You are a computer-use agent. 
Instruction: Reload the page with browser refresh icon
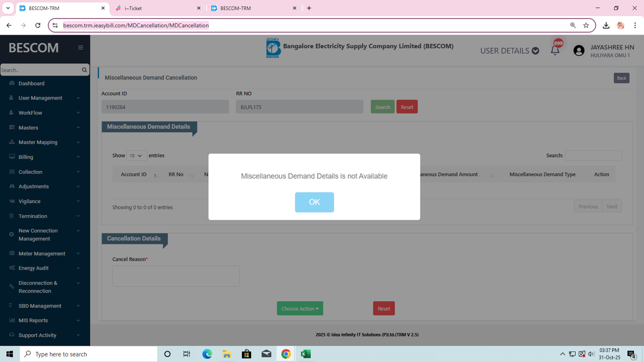pyautogui.click(x=38, y=25)
